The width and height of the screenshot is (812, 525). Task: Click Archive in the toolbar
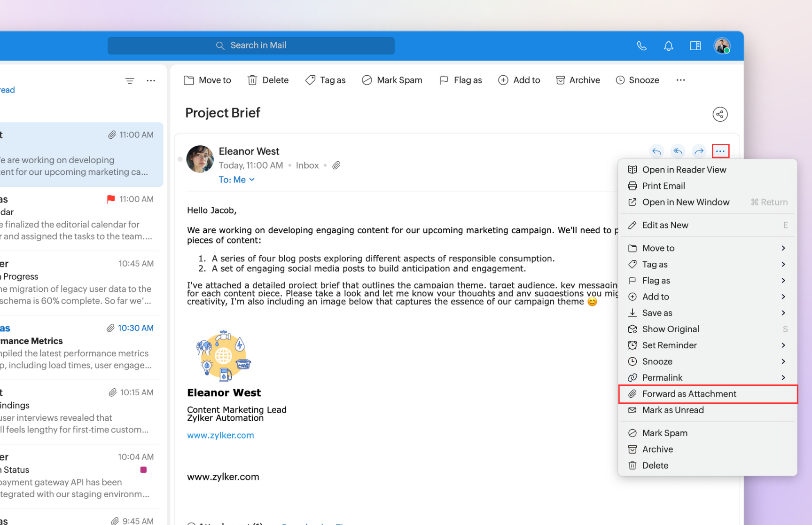point(578,80)
